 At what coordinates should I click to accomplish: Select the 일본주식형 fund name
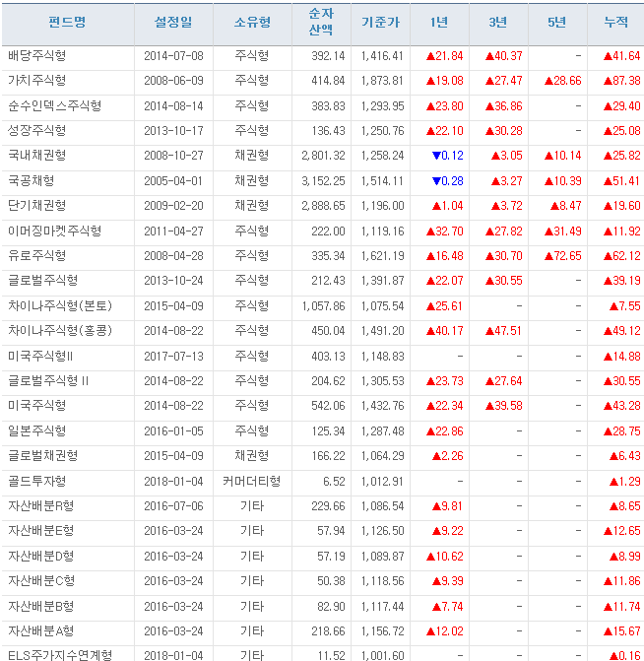pyautogui.click(x=37, y=431)
